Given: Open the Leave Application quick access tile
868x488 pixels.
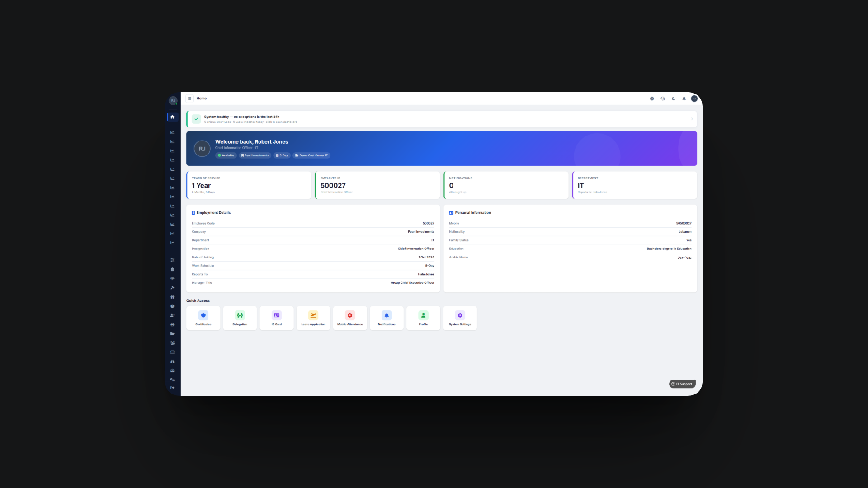Looking at the screenshot, I should point(313,318).
